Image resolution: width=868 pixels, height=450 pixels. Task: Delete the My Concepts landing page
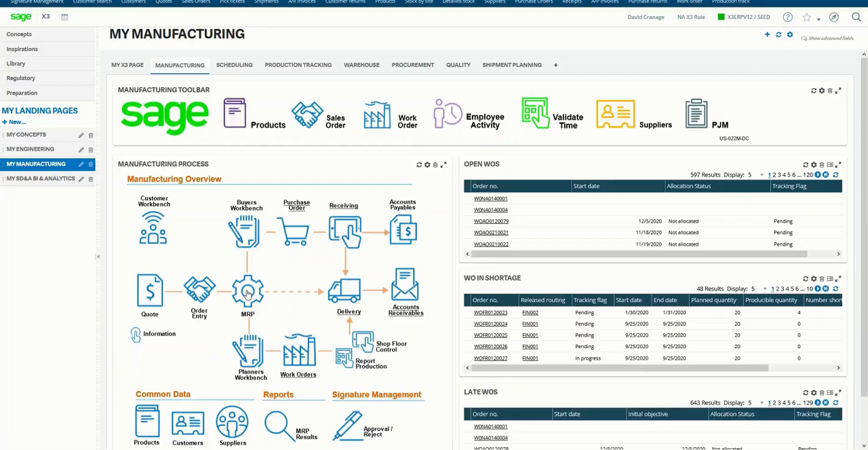90,135
